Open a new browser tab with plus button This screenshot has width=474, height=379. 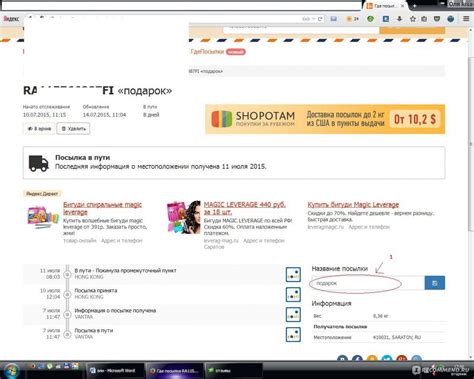coord(414,6)
